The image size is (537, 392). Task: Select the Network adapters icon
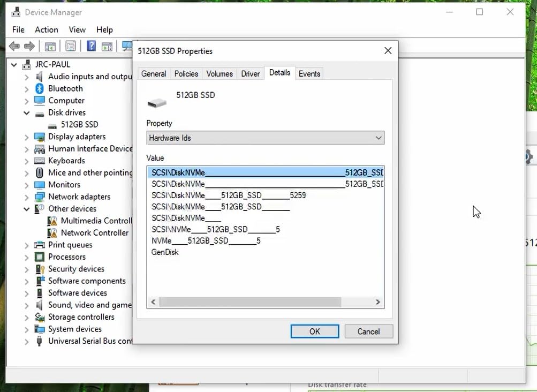click(x=40, y=197)
